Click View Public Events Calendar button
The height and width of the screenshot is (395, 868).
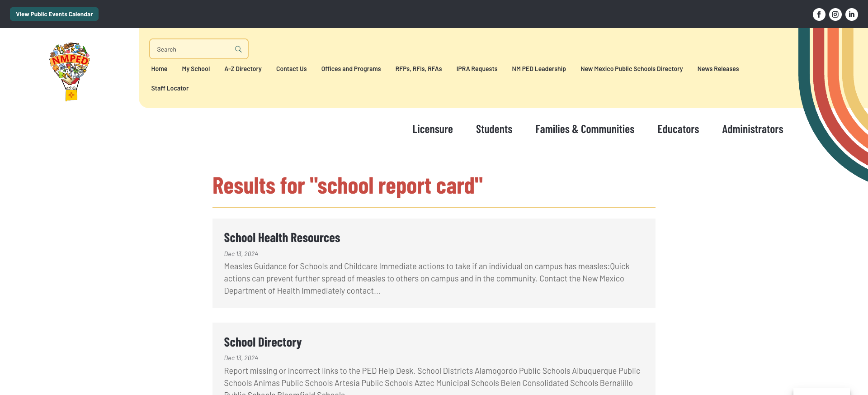point(54,14)
